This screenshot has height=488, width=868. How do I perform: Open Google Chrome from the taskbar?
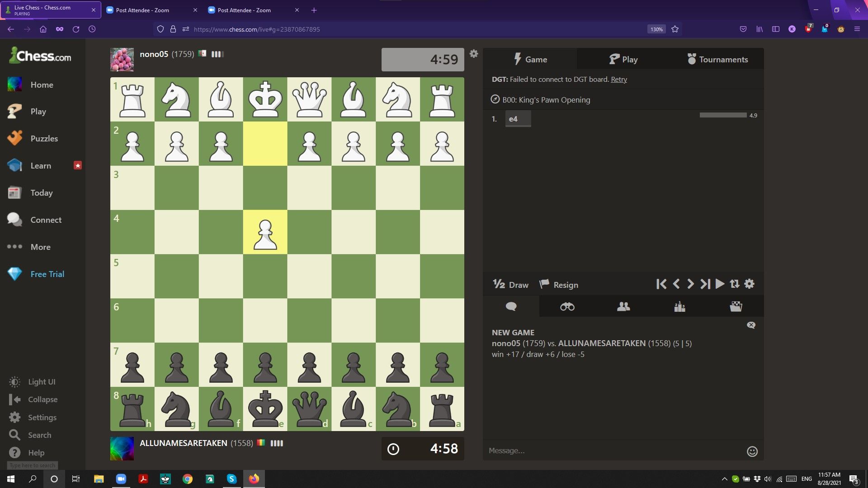187,479
